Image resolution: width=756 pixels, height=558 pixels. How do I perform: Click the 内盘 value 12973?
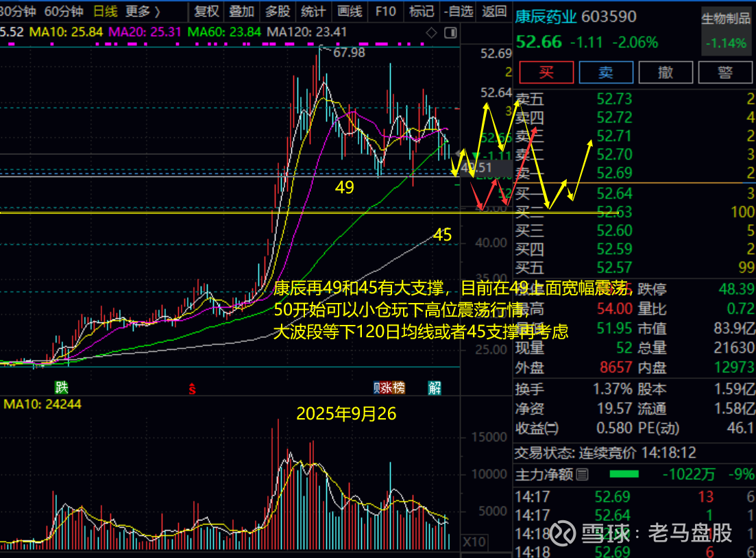coord(734,368)
